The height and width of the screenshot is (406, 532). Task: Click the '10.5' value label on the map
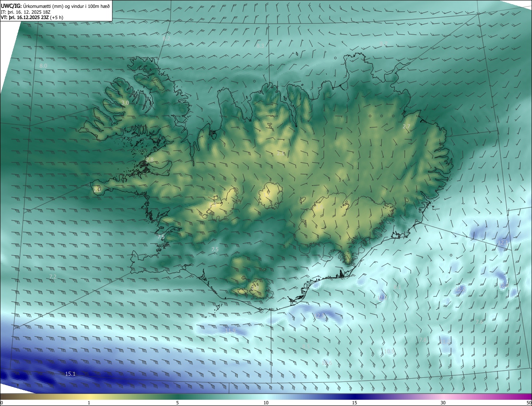(x=389, y=351)
